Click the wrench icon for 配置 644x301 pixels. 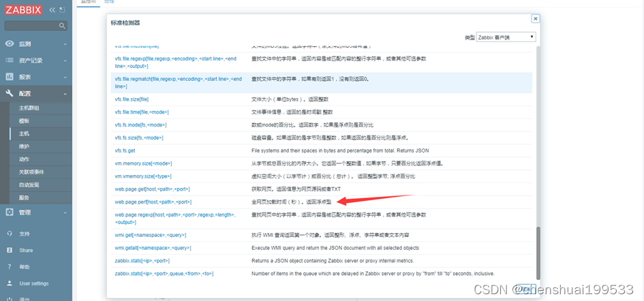(x=10, y=93)
